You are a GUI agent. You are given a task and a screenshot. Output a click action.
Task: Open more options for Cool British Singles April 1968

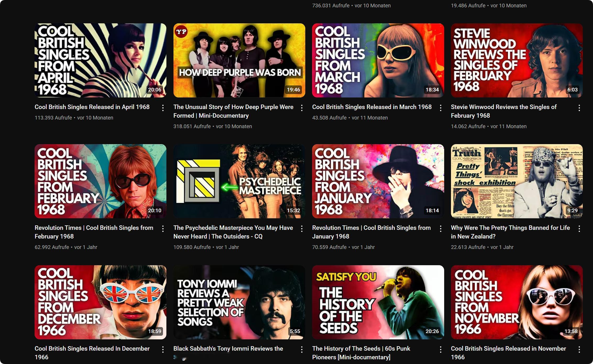[163, 108]
